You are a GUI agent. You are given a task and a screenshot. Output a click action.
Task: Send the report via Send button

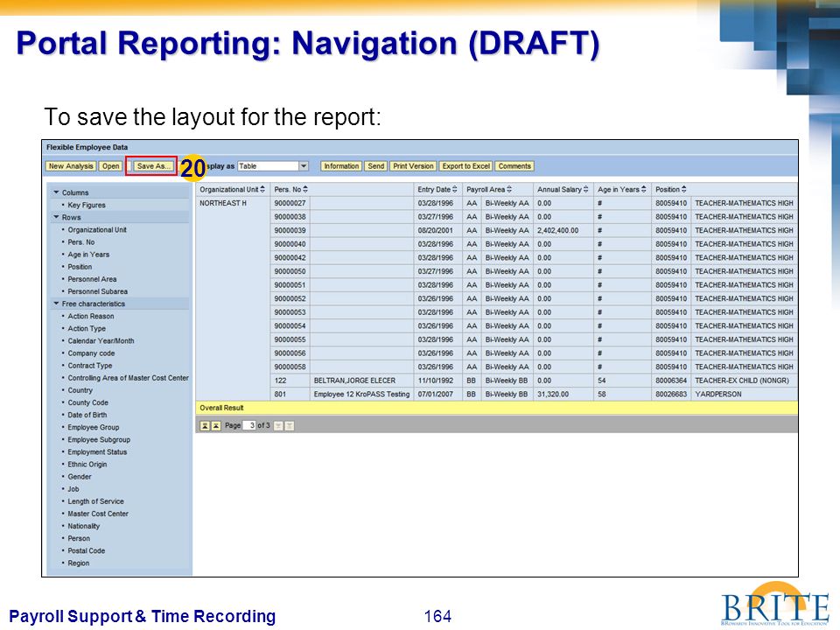pos(375,166)
